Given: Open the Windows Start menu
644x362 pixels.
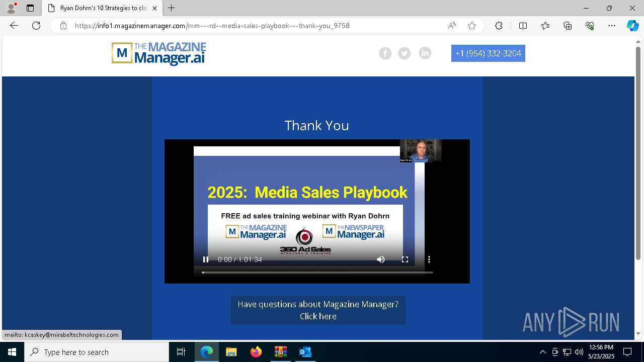Looking at the screenshot, I should coord(12,352).
